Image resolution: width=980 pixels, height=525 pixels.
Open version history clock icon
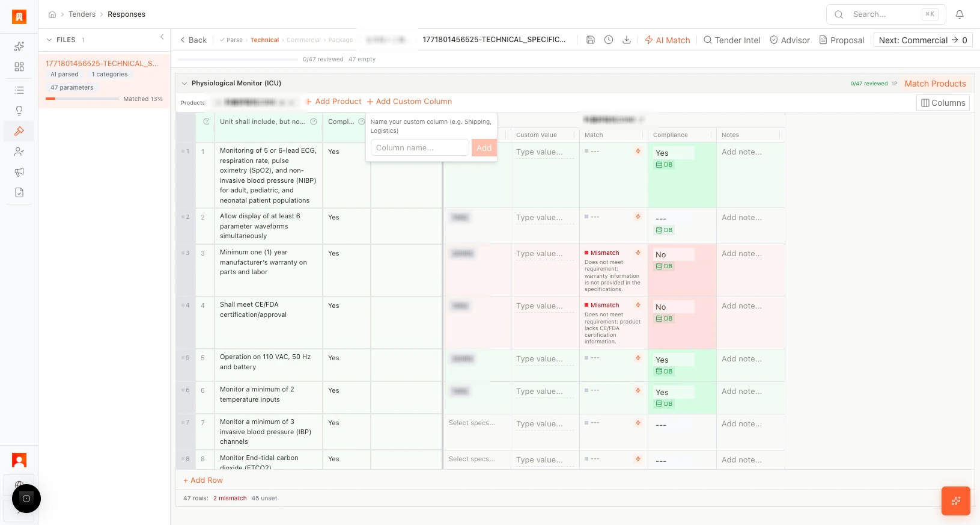click(609, 40)
